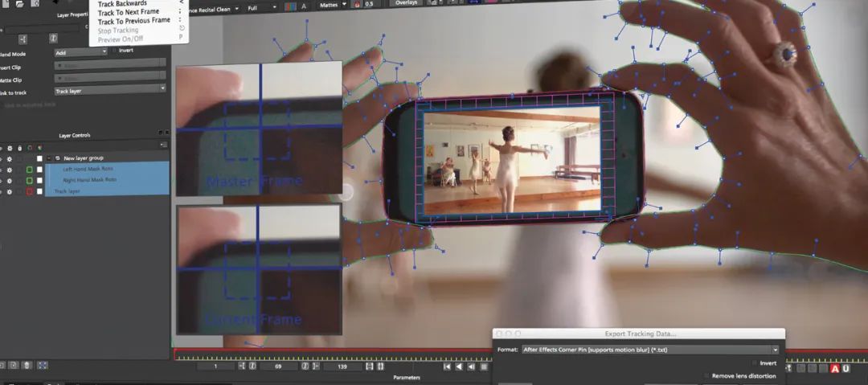Collapse the New layer group
The height and width of the screenshot is (385, 868).
[x=49, y=158]
